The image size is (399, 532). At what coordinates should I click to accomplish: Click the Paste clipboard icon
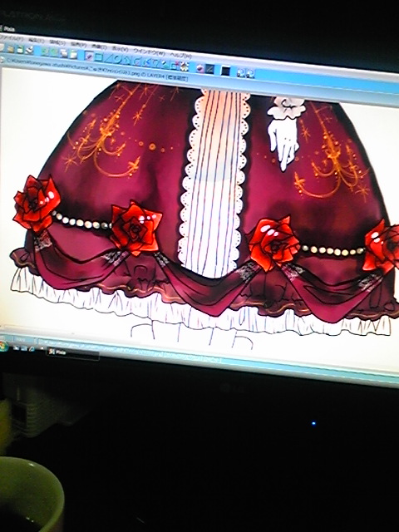click(73, 54)
